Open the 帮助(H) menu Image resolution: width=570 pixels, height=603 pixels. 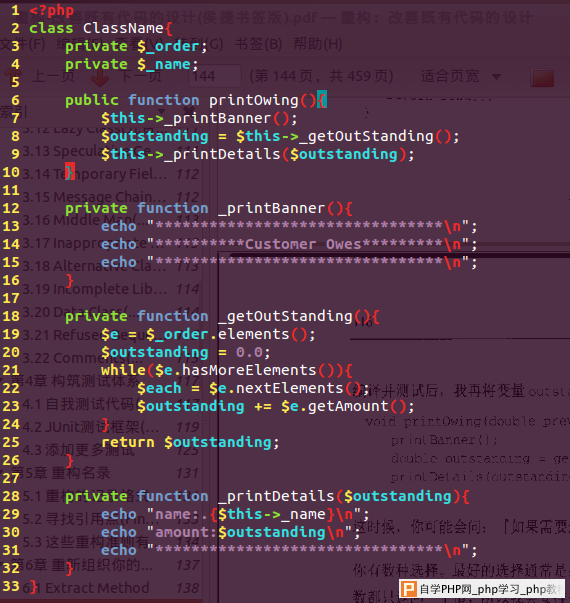pyautogui.click(x=318, y=44)
